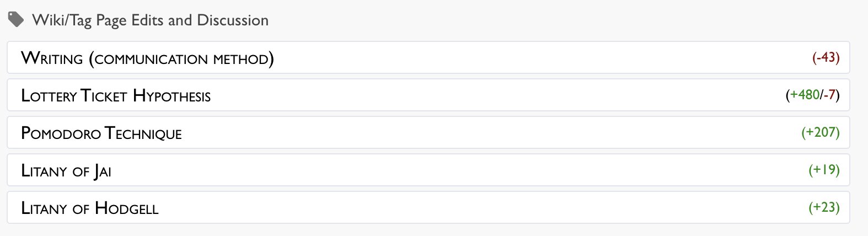Open the 'Writing' tag page title
Viewport: 868px width, 236px height.
click(52, 58)
